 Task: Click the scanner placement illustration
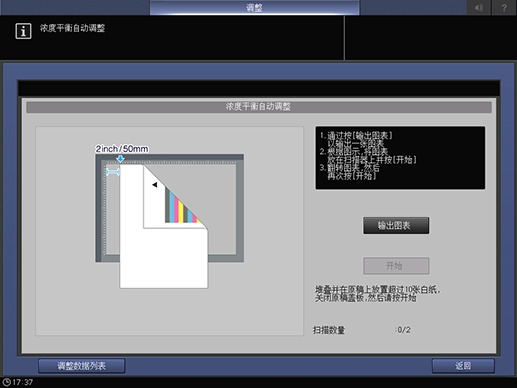[169, 221]
